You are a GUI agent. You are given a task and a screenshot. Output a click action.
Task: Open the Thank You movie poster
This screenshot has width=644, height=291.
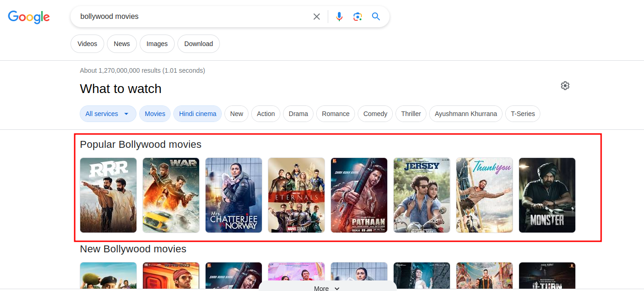tap(484, 195)
